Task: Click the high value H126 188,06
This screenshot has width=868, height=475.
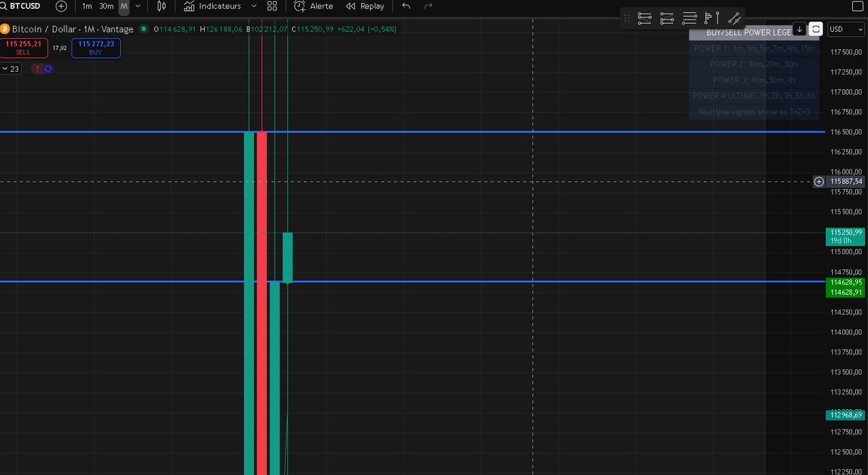Action: click(x=222, y=29)
